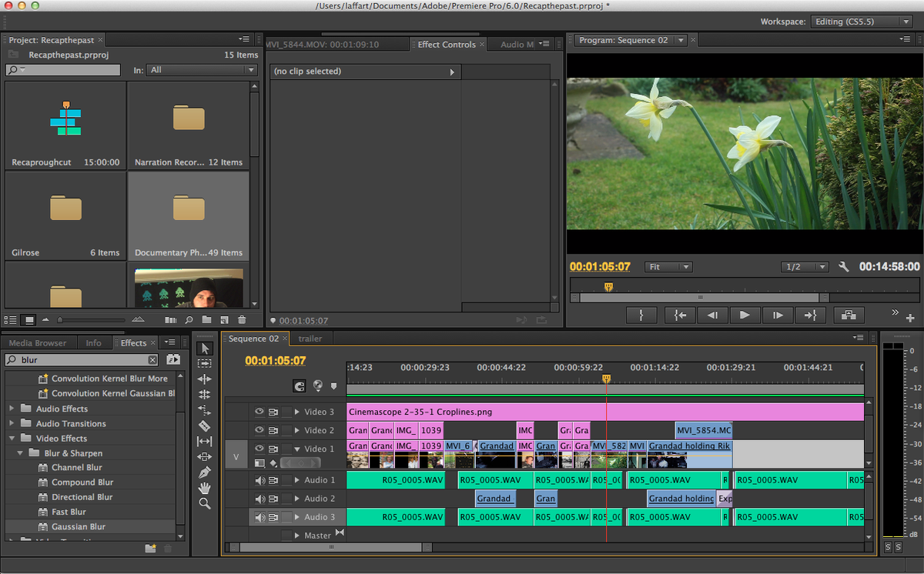Toggle Video 2 track eye visibility
The height and width of the screenshot is (574, 924).
tap(259, 430)
